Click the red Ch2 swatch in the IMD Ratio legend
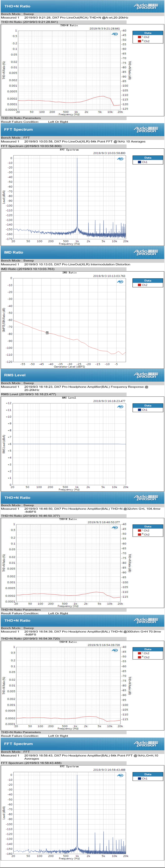This screenshot has width=165, height=868. (139, 285)
